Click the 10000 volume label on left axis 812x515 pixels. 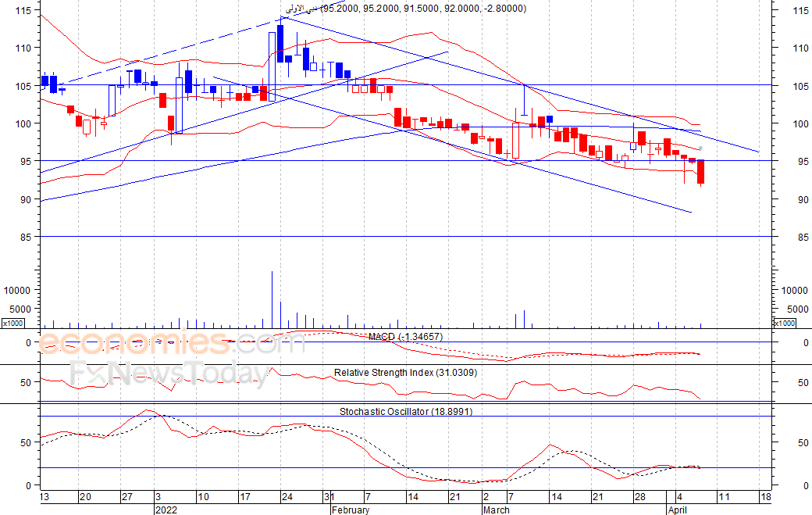(17, 291)
